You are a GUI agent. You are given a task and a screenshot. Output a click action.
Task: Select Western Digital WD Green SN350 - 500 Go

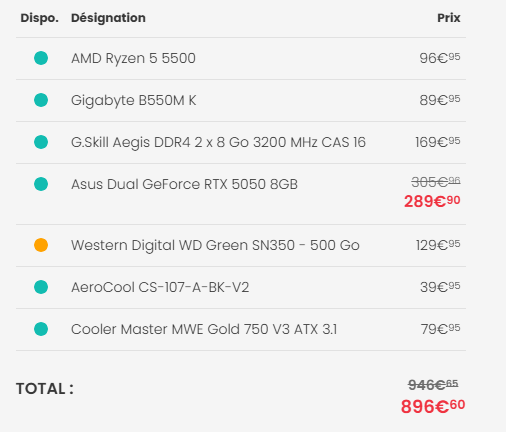pos(215,245)
